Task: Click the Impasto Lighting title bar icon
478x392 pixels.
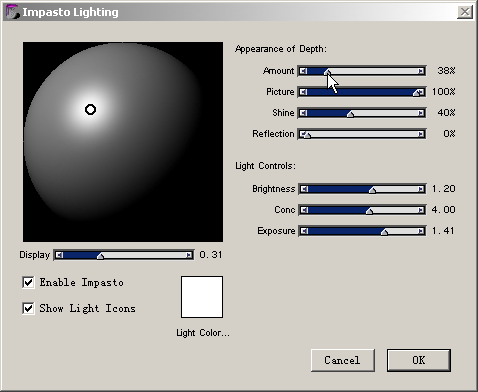Action: [x=12, y=12]
